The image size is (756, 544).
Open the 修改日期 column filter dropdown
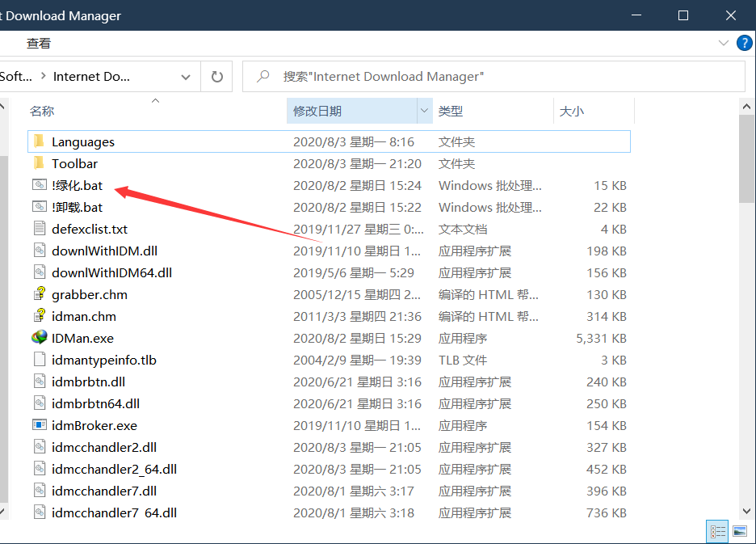tap(424, 111)
